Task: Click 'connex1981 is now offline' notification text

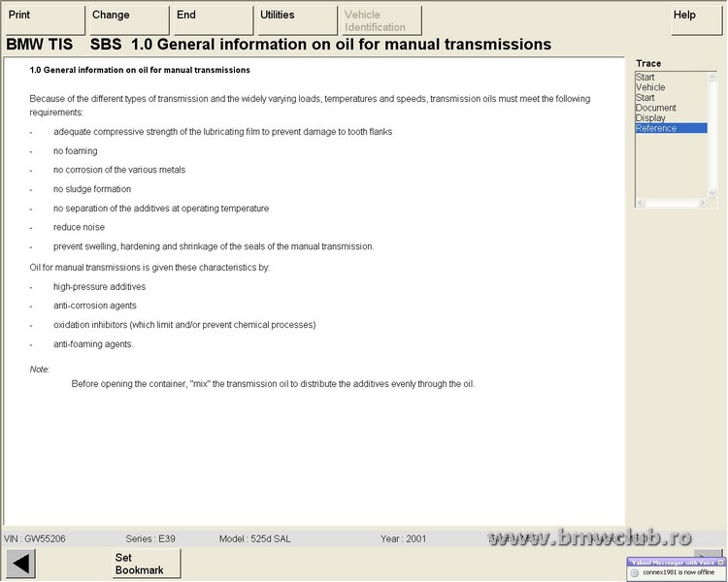Action: [x=678, y=572]
